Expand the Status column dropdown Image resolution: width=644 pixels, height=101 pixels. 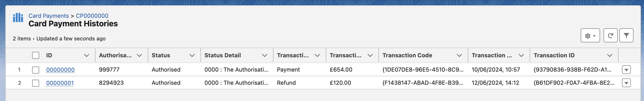coord(192,56)
